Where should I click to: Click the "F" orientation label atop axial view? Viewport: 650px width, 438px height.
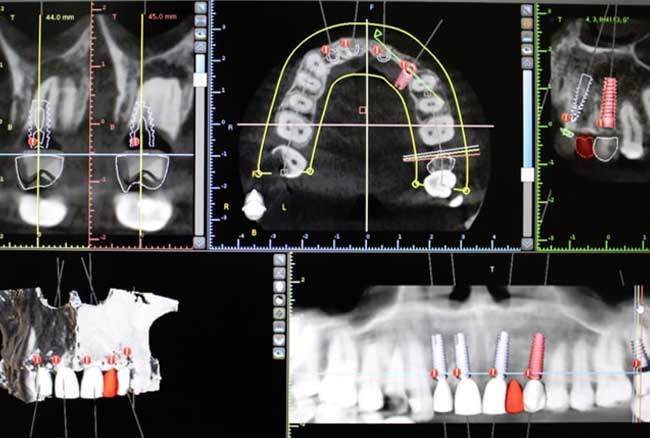[x=371, y=7]
